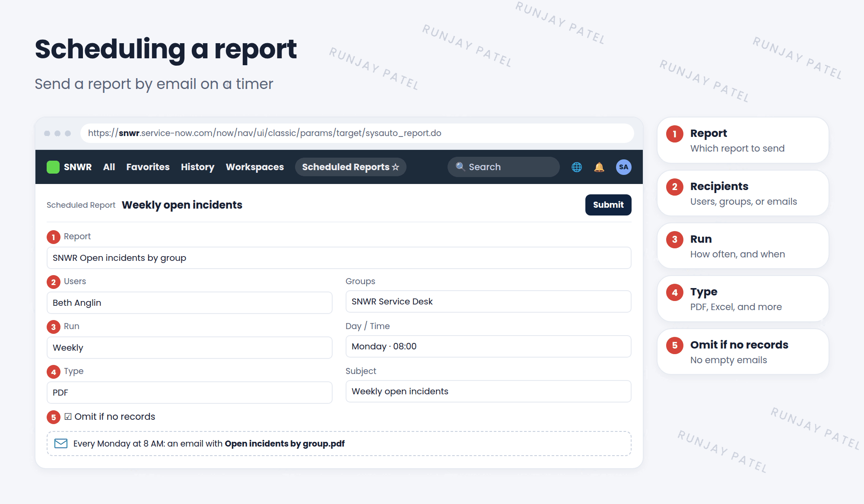Screen dimensions: 864x504
Task: Open the SA user avatar menu
Action: [x=623, y=167]
